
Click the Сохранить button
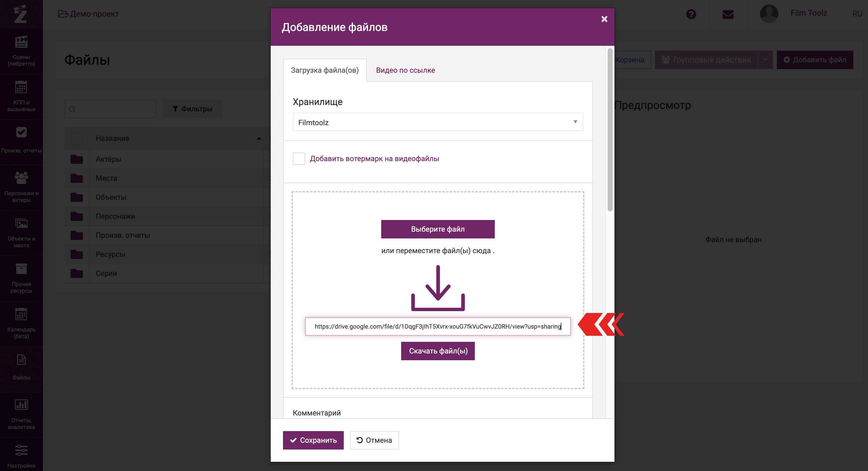tap(313, 440)
